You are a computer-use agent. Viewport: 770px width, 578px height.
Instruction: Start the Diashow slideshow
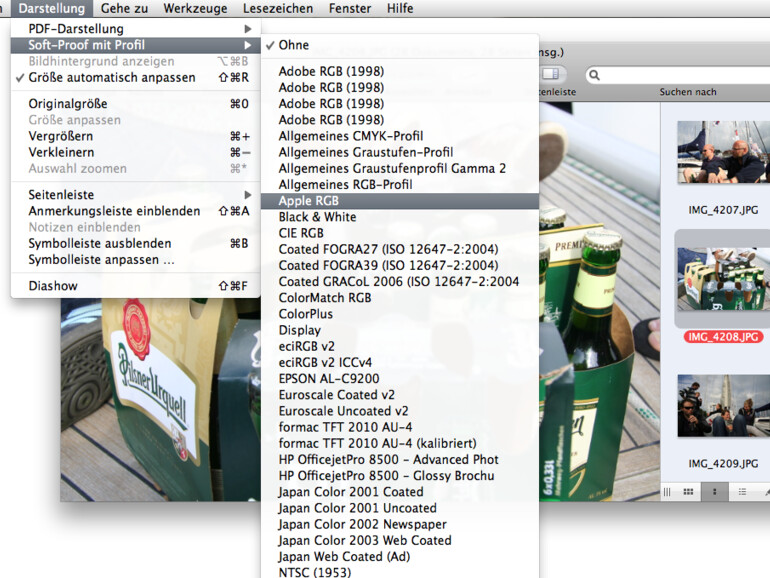click(52, 286)
